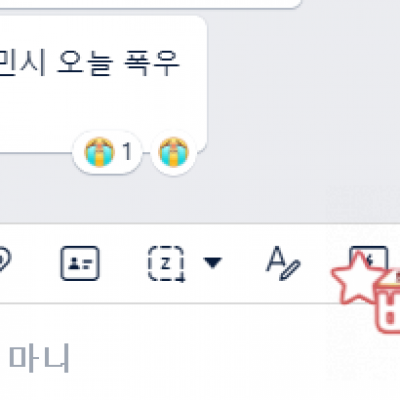
Task: Click the cut-off message bubble above
Action: (x=150, y=3)
